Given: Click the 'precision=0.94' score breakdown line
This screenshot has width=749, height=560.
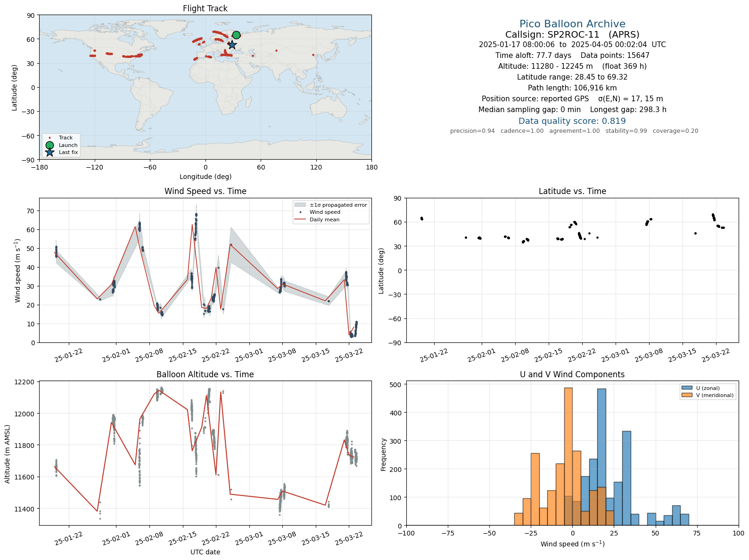Looking at the screenshot, I should [574, 131].
